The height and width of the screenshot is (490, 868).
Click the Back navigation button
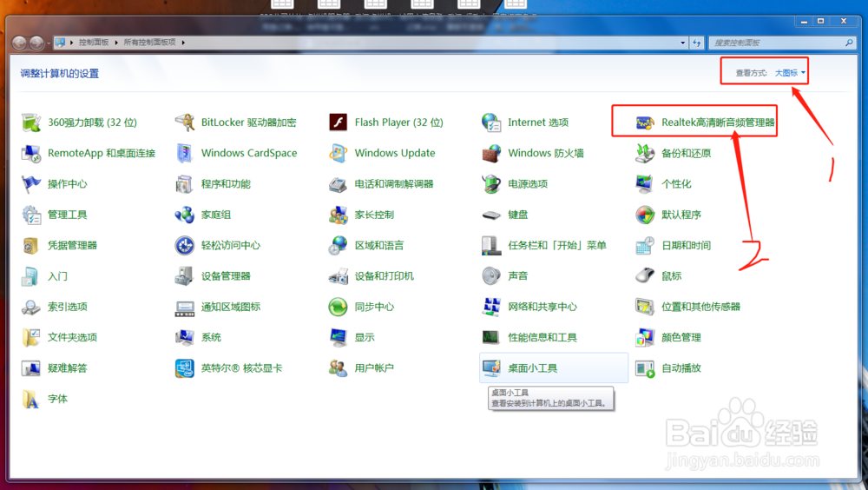[19, 42]
